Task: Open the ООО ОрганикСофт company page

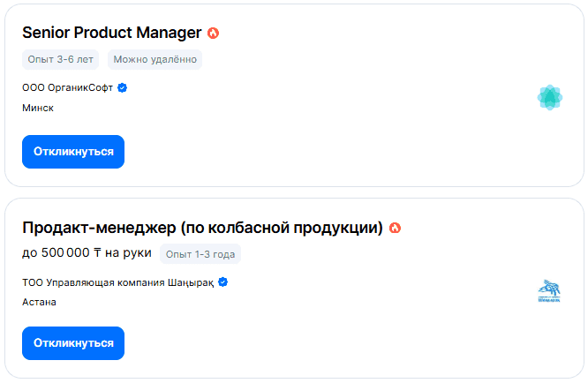Action: tap(68, 88)
